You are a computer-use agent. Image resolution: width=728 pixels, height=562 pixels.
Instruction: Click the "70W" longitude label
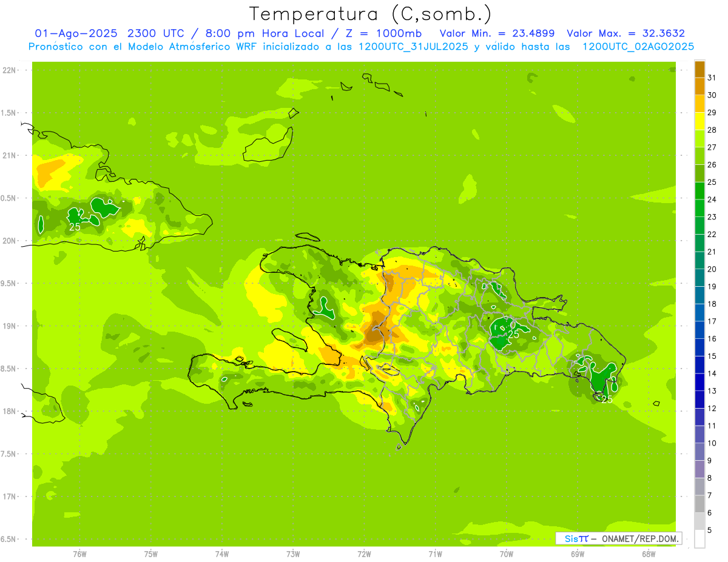pyautogui.click(x=507, y=555)
